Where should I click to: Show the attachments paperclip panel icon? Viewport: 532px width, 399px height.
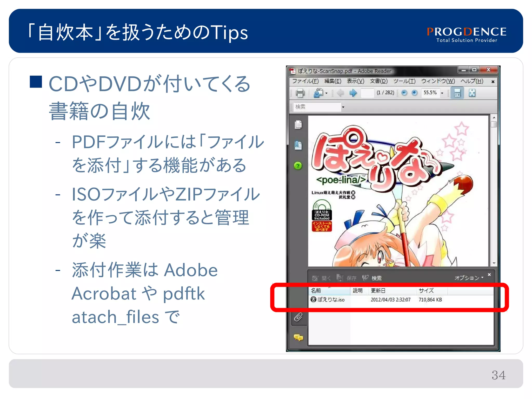click(x=298, y=317)
